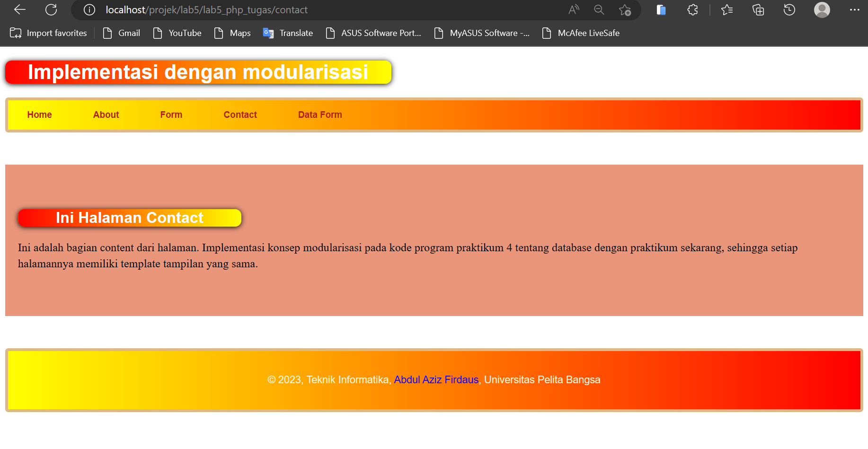The image size is (868, 449).
Task: Open the Data Form page
Action: (x=320, y=114)
